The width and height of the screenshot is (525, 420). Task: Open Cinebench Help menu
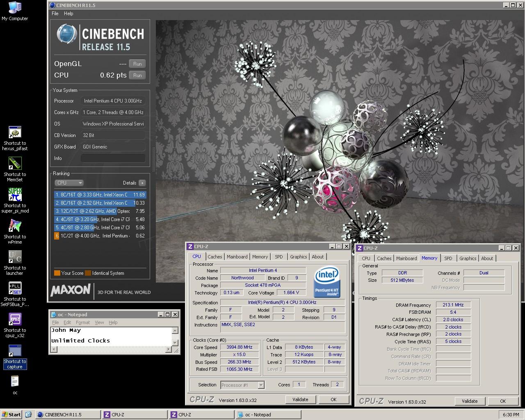tap(68, 14)
